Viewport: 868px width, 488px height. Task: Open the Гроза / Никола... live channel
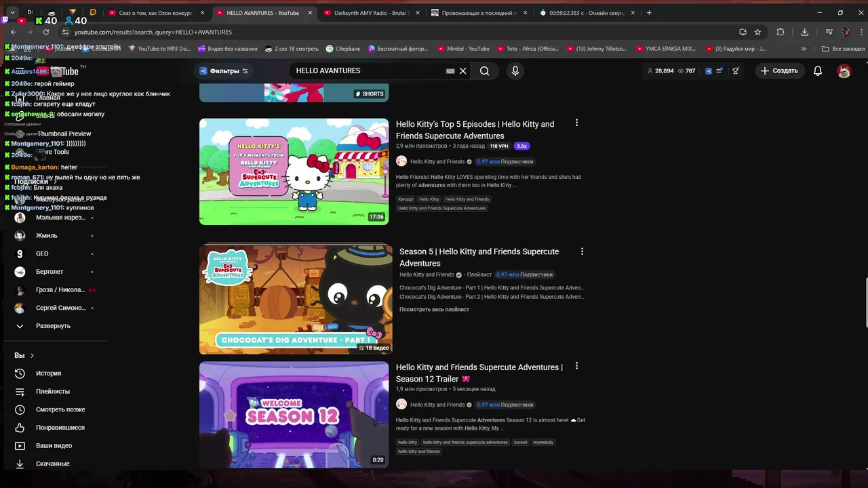60,290
